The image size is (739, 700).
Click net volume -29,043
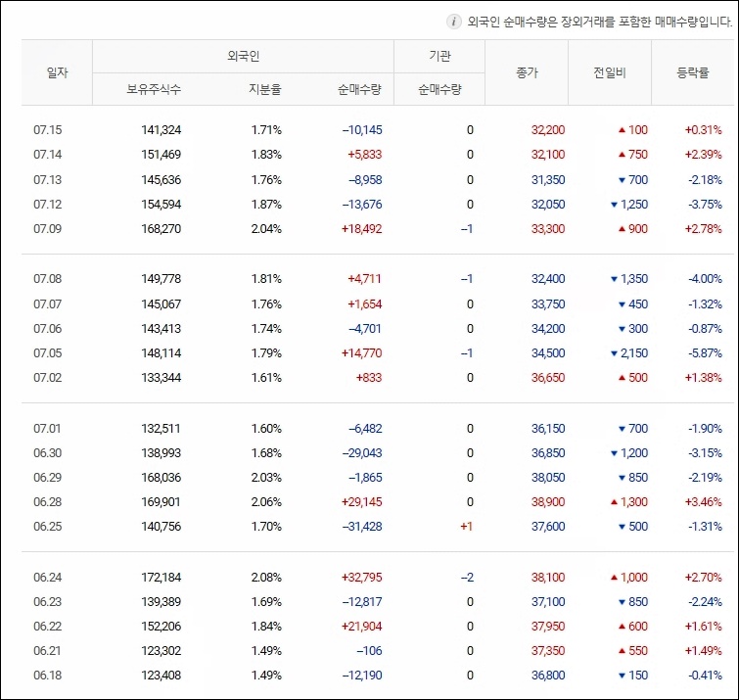[362, 453]
